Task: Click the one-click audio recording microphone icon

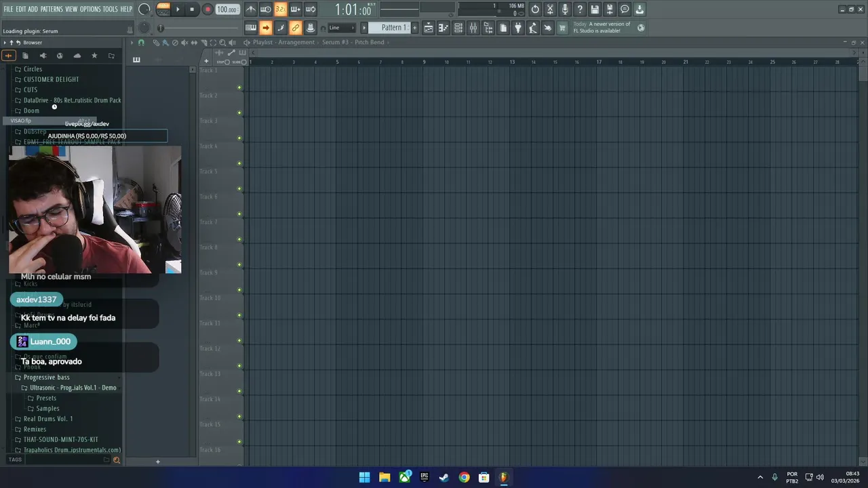Action: (565, 9)
